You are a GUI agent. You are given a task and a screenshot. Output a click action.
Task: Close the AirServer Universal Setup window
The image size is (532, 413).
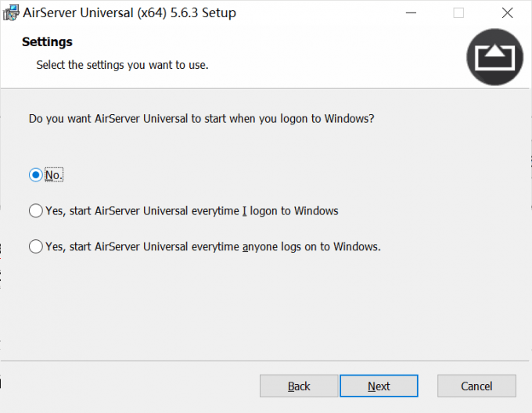[509, 13]
